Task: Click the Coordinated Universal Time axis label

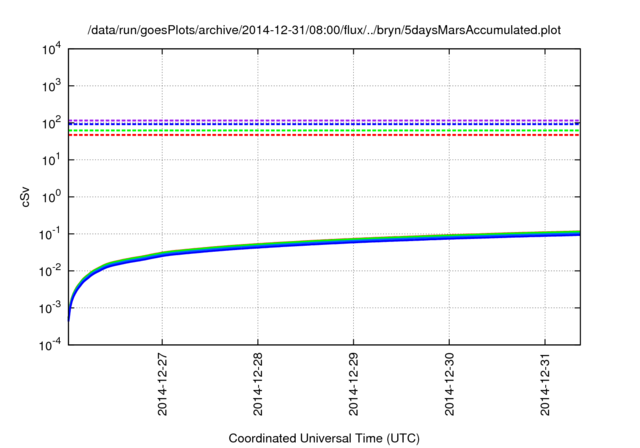Action: click(x=324, y=438)
